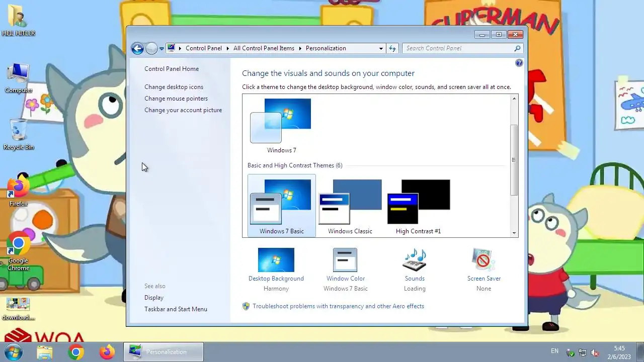Open Screen Saver settings icon
644x362 pixels.
[484, 260]
